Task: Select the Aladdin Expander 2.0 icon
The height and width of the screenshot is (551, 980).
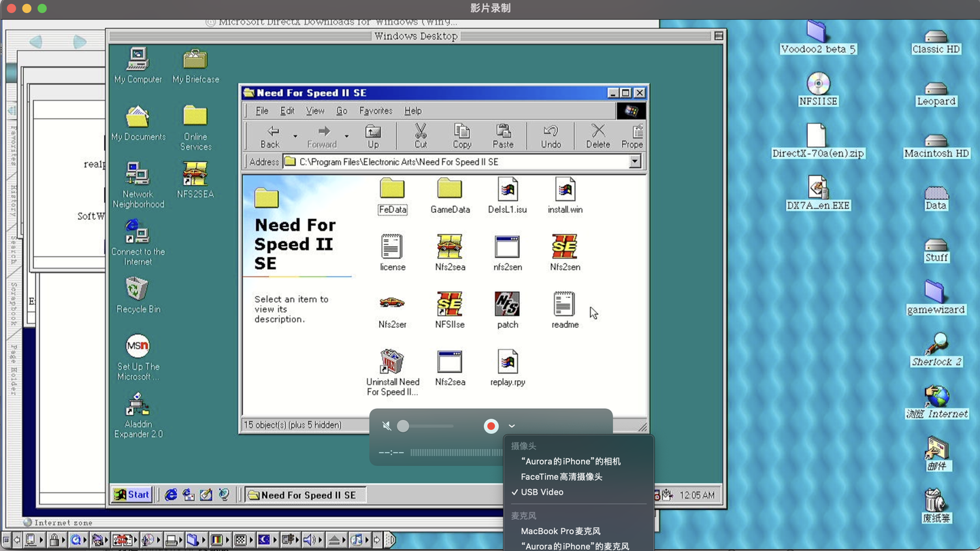Action: 138,415
